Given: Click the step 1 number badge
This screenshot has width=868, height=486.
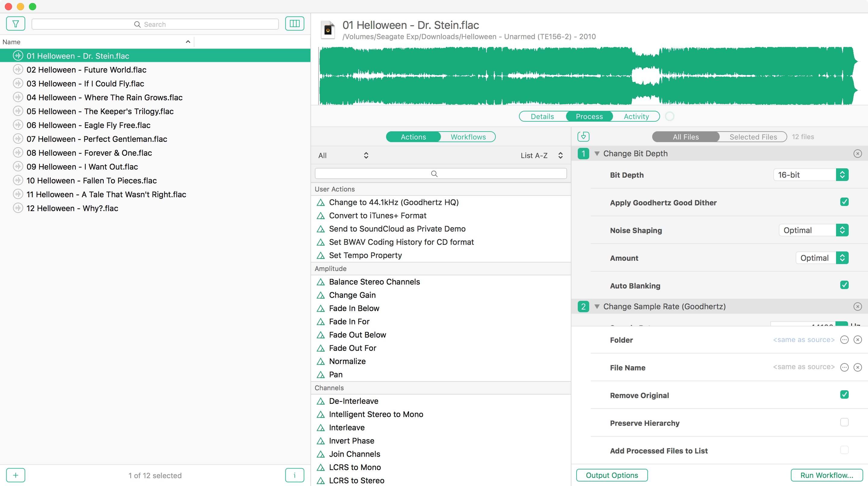Looking at the screenshot, I should (x=583, y=154).
